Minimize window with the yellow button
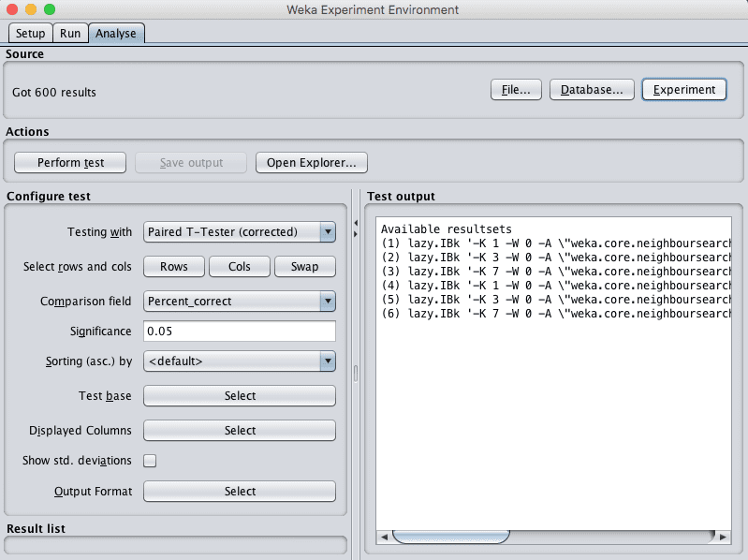The image size is (748, 560). 31,9
